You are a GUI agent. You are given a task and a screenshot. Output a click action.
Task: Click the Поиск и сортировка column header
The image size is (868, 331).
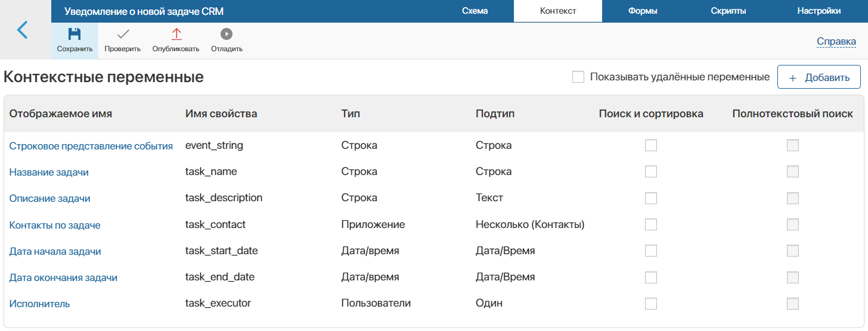click(651, 114)
